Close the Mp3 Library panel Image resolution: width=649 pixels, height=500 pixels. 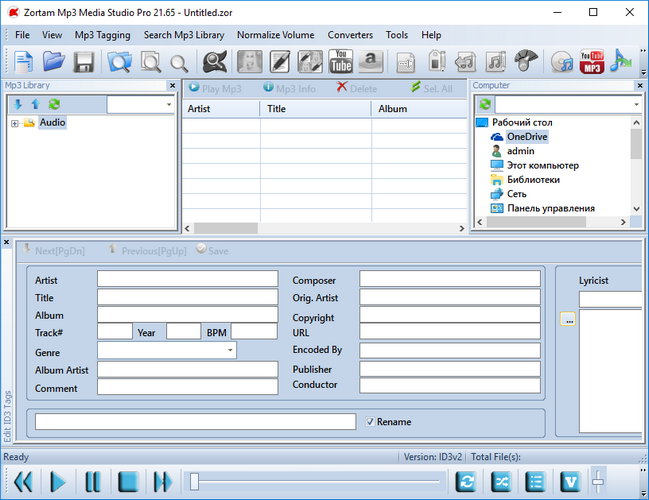(173, 86)
